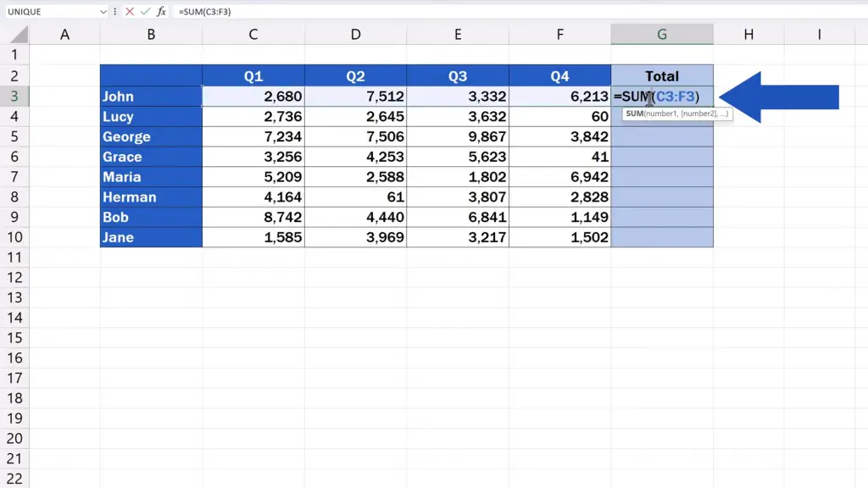Click the cell containing 6,213

click(560, 97)
